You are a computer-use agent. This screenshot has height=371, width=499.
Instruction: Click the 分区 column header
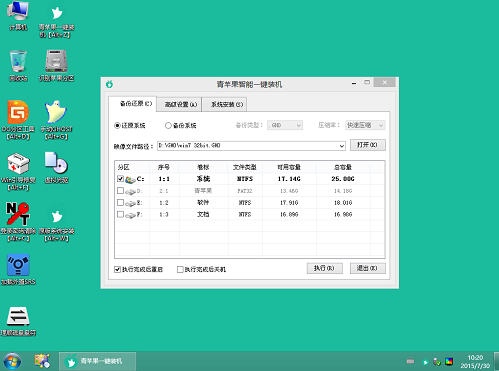[x=132, y=167]
